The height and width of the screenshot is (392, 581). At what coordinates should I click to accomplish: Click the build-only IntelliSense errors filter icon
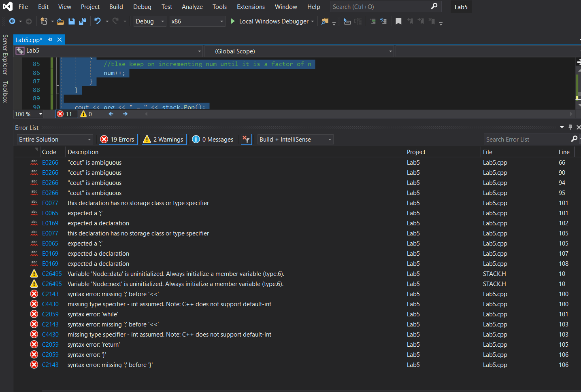[x=246, y=140]
